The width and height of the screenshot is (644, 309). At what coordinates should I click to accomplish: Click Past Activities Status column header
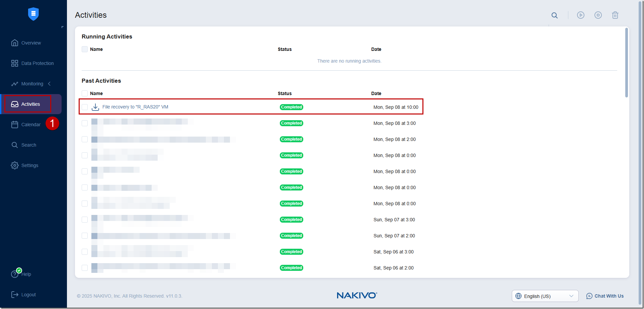tap(285, 93)
